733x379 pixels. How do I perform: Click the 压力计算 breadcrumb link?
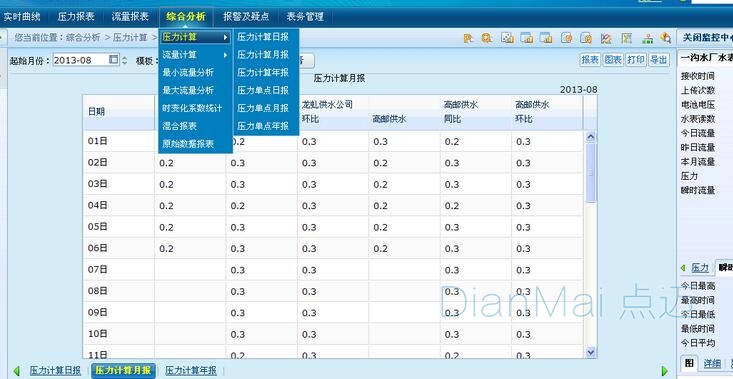(x=130, y=37)
